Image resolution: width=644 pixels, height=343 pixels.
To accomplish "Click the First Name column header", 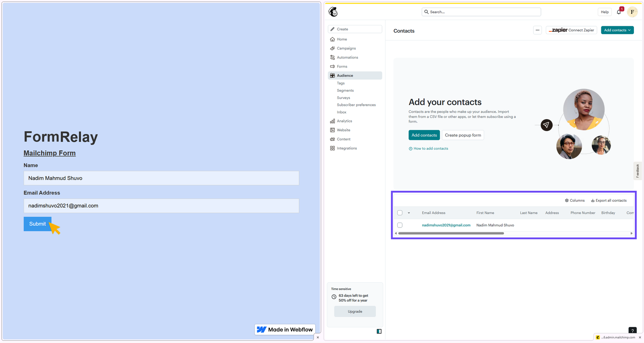I will point(485,213).
